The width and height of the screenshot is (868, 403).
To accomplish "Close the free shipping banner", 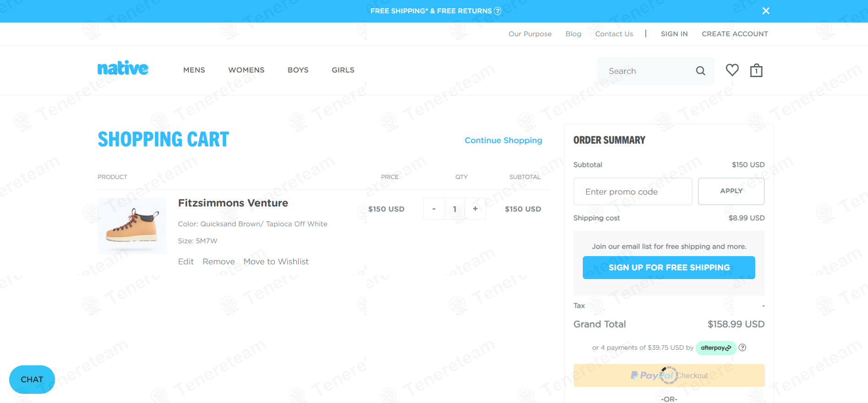I will point(766,11).
